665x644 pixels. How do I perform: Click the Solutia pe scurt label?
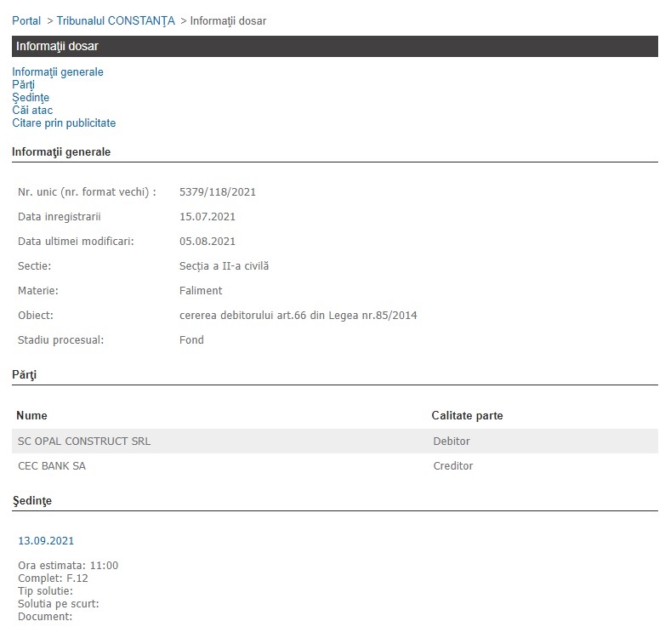[59, 604]
